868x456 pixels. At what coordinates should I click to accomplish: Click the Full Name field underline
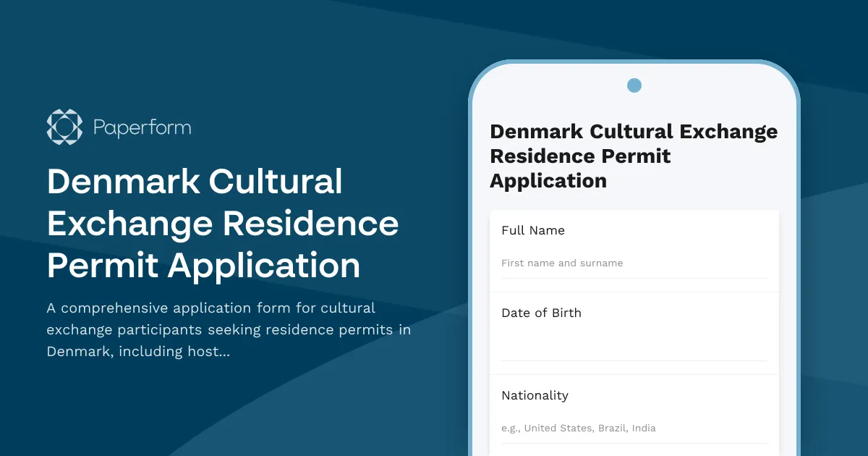(x=634, y=277)
